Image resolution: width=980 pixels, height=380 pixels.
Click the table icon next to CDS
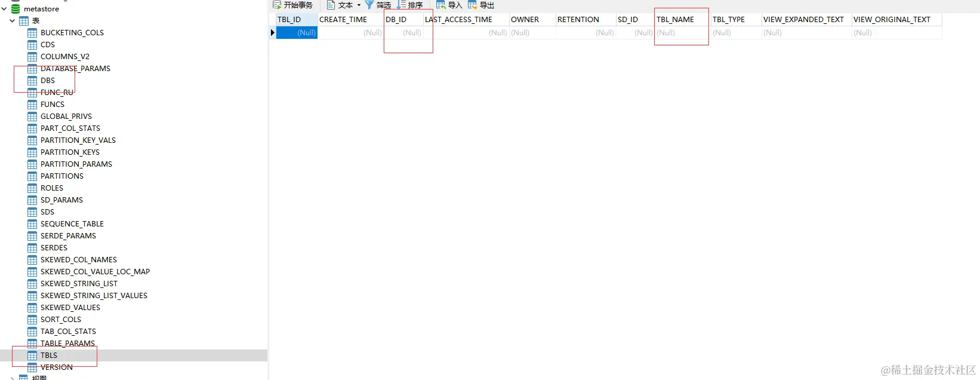click(x=32, y=45)
